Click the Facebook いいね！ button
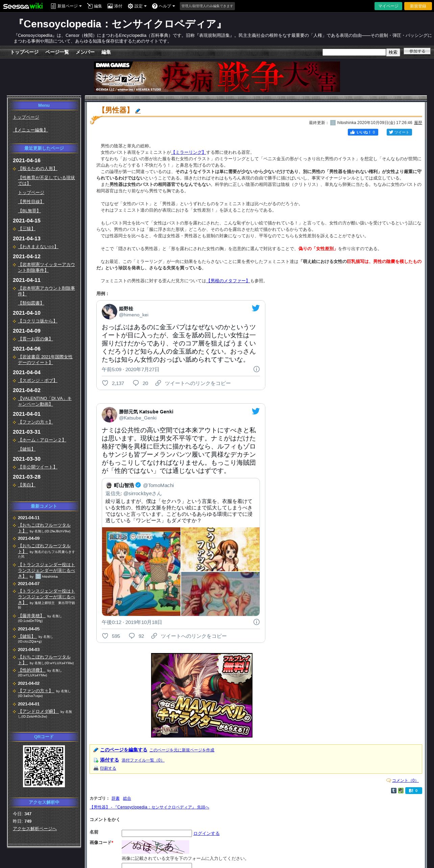The height and width of the screenshot is (868, 434). 363,132
